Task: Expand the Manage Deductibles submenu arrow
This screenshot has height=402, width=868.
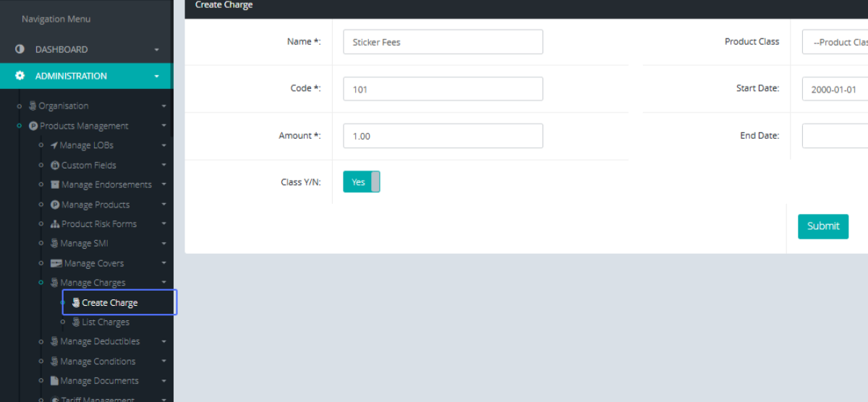Action: point(164,341)
